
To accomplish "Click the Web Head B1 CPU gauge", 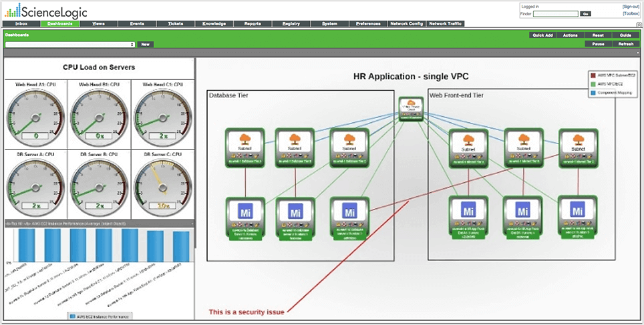I will [100, 117].
